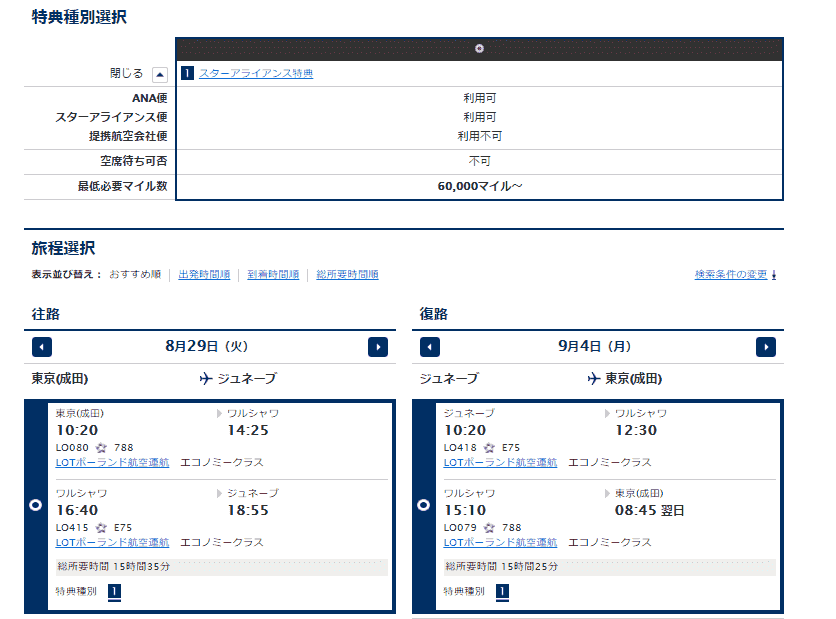Image resolution: width=836 pixels, height=619 pixels.
Task: Click the 08:45 翌日 arrival time
Action: pos(649,510)
